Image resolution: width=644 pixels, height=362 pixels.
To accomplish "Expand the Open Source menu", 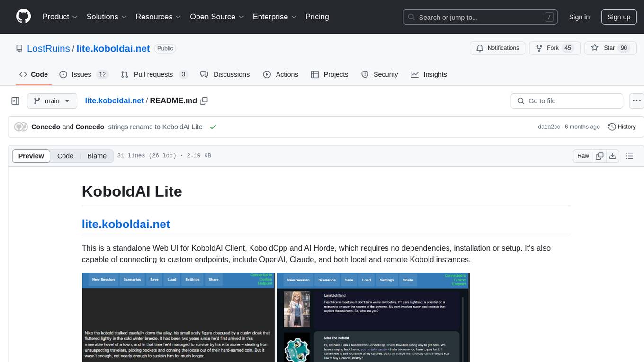I will click(x=217, y=17).
